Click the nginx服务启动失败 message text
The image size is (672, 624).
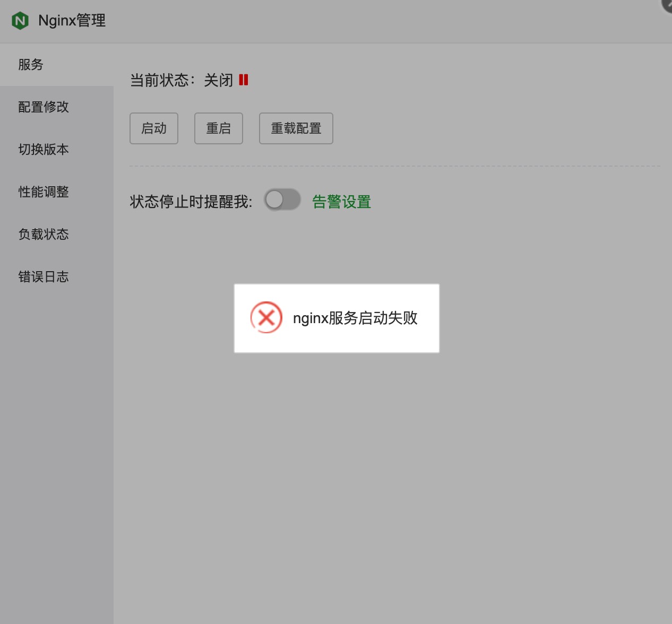355,318
